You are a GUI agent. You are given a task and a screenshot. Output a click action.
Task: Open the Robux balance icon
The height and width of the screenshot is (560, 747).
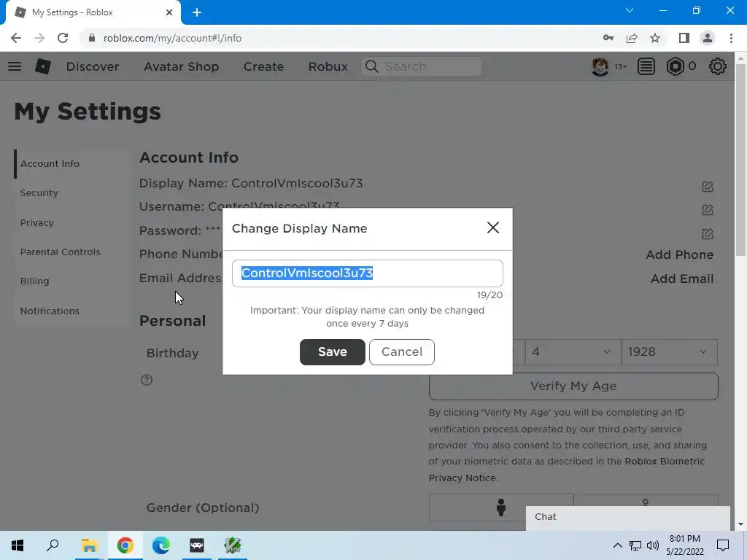pyautogui.click(x=675, y=66)
